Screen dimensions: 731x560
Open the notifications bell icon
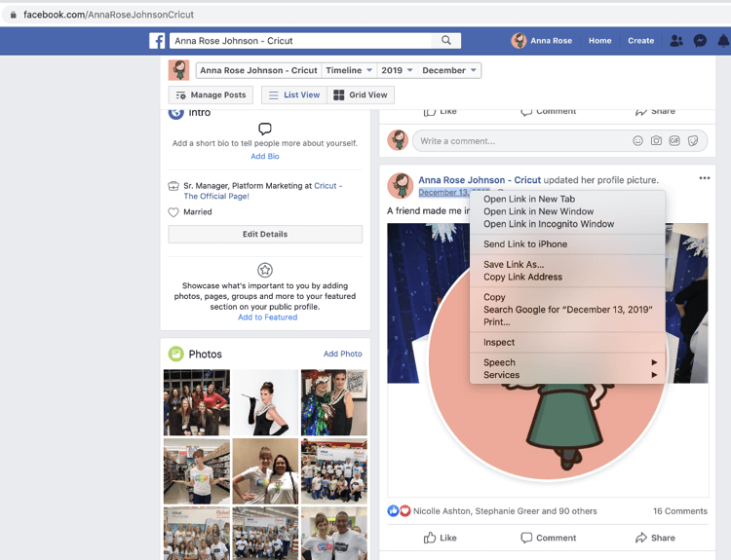tap(723, 41)
